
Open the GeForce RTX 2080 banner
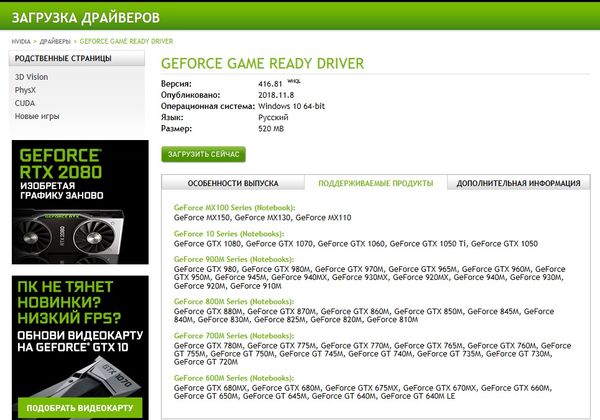(x=80, y=202)
